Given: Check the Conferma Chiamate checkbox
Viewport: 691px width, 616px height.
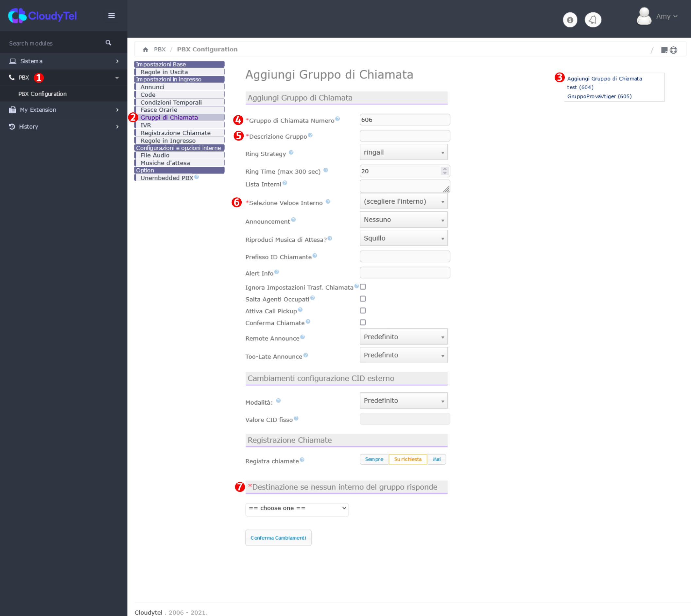Looking at the screenshot, I should 363,323.
